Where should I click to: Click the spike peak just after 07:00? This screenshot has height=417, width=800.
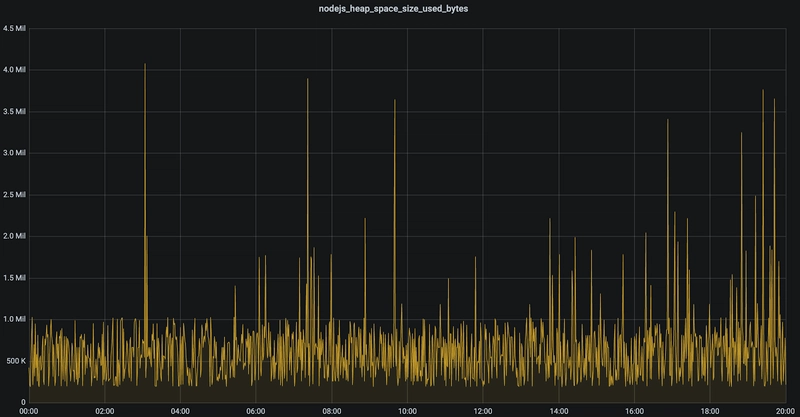pyautogui.click(x=307, y=79)
